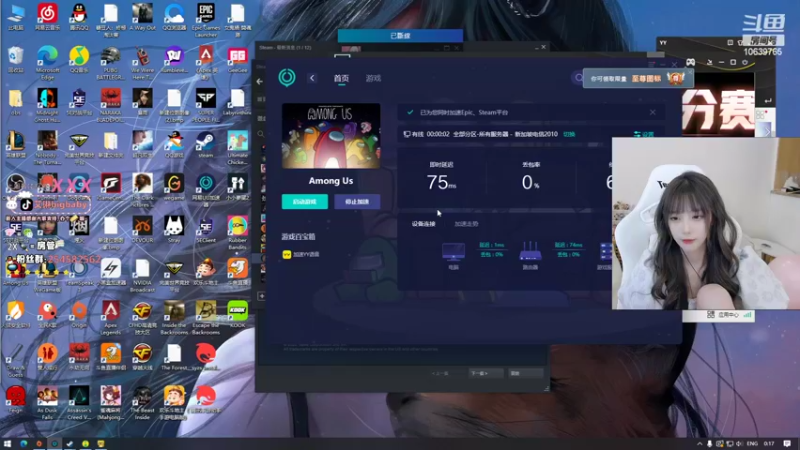Open the QQ Music desktop icon
Viewport: 800px width, 450px height.
click(79, 59)
